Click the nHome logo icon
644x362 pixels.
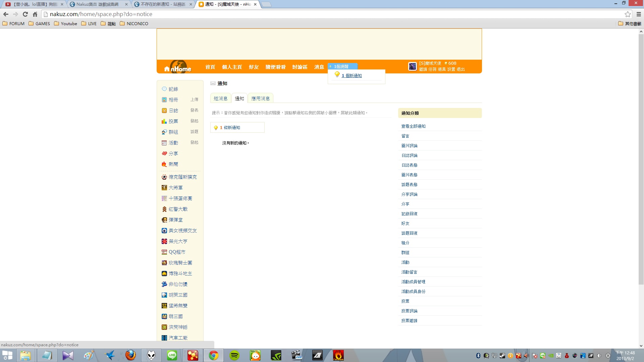(x=178, y=67)
